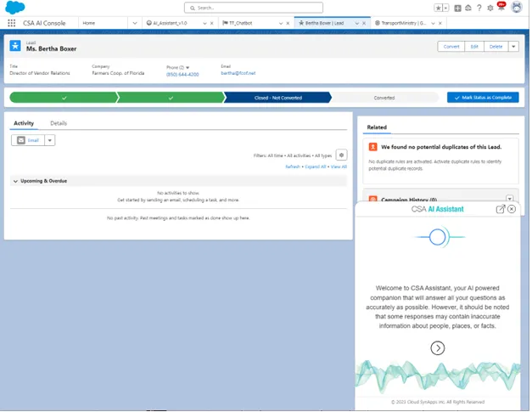Click the Email activity button
The height and width of the screenshot is (412, 532).
[x=28, y=141]
